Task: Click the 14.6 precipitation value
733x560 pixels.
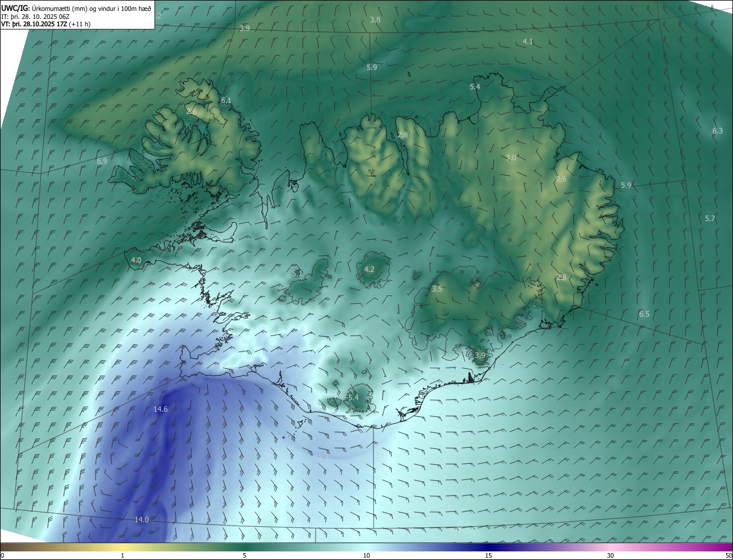Action: pos(160,409)
